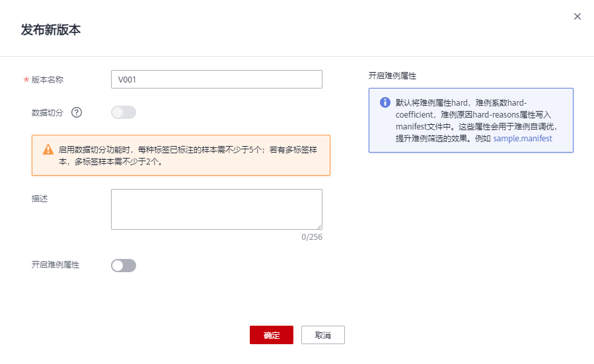The height and width of the screenshot is (364, 594).
Task: Click the 版本名称 input field containing V001
Action: 216,79
